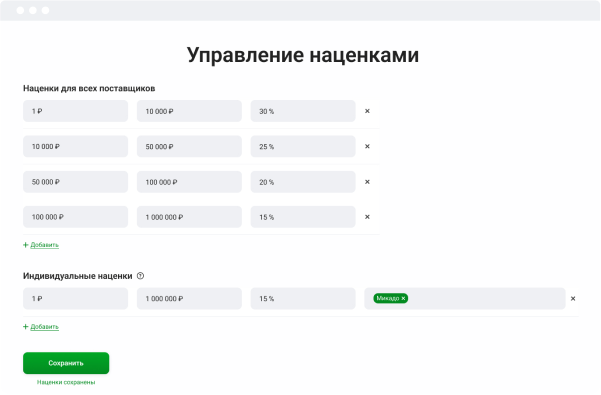The image size is (601, 395).
Task: Remove the Микадо supplier tag
Action: tap(403, 298)
